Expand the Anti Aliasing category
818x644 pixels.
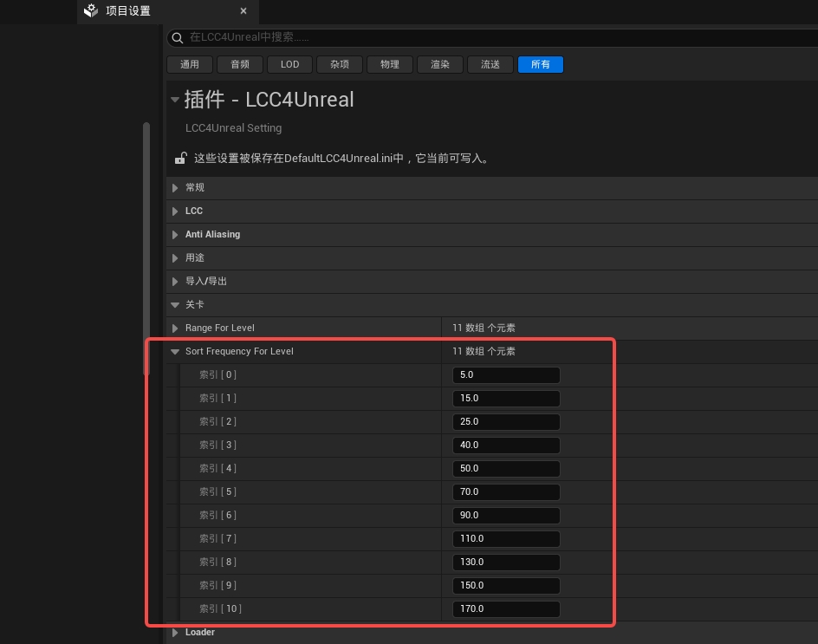tap(175, 235)
